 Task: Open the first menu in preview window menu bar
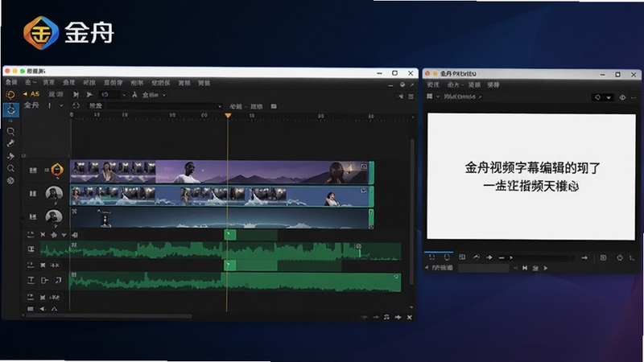point(433,85)
